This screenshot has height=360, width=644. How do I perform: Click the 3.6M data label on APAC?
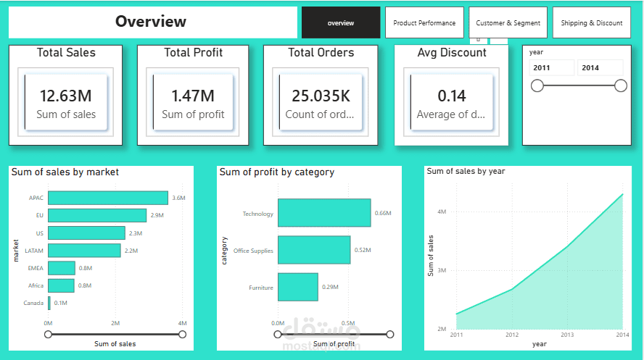coord(178,198)
